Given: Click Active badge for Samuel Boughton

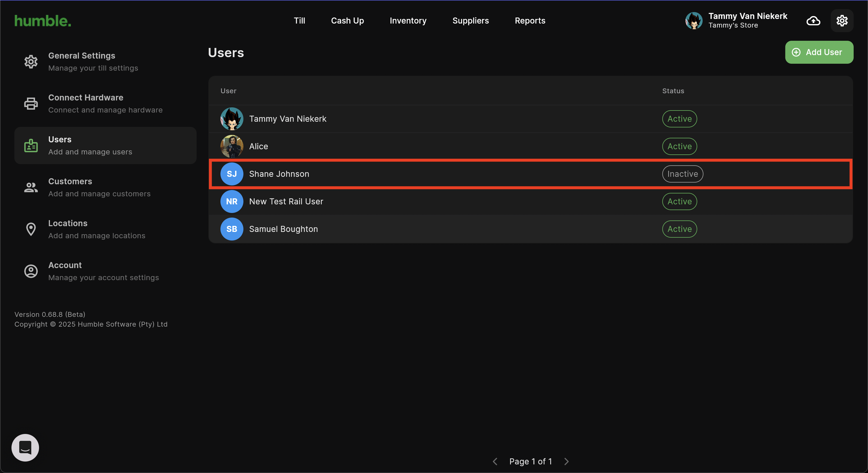Looking at the screenshot, I should [680, 229].
